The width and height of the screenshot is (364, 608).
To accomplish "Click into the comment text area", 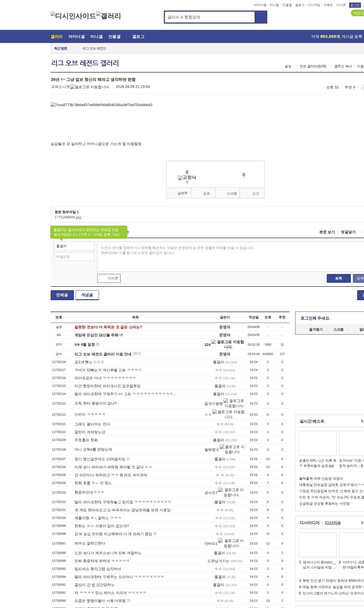I will click(231, 257).
